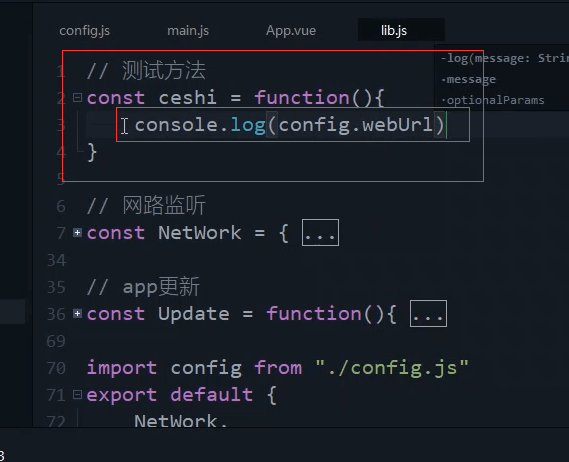Screen dimensions: 569x462
Task: Click the 网路监听 comment line
Action: coord(146,206)
